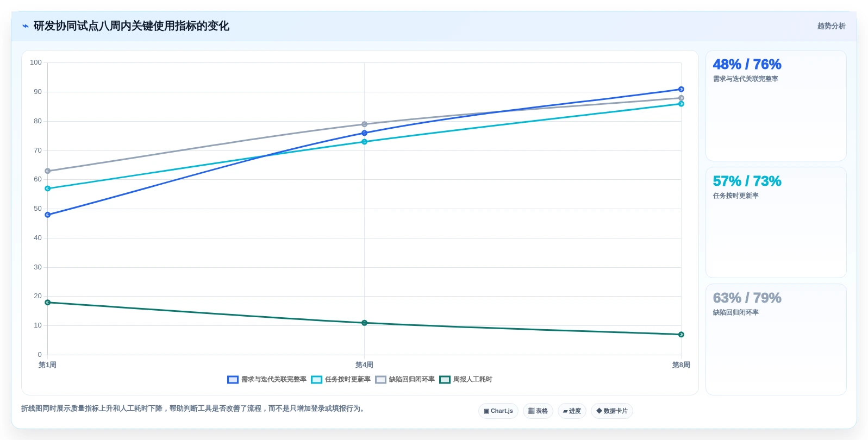The height and width of the screenshot is (440, 868).
Task: Open the 趋势分析 label in header
Action: click(x=831, y=26)
